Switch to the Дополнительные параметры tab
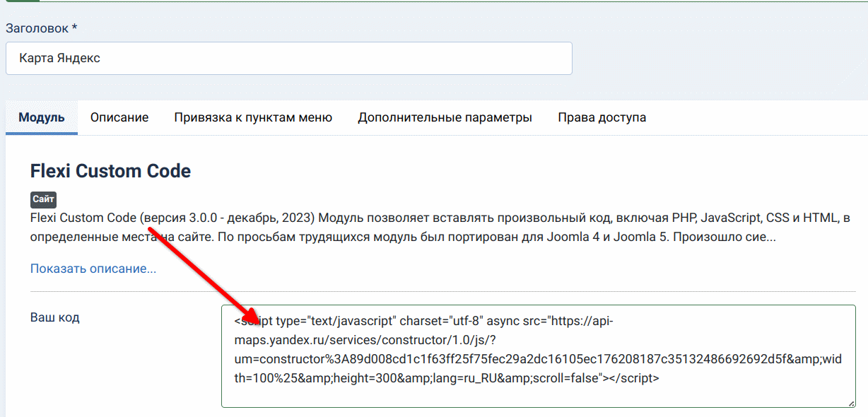 click(445, 117)
